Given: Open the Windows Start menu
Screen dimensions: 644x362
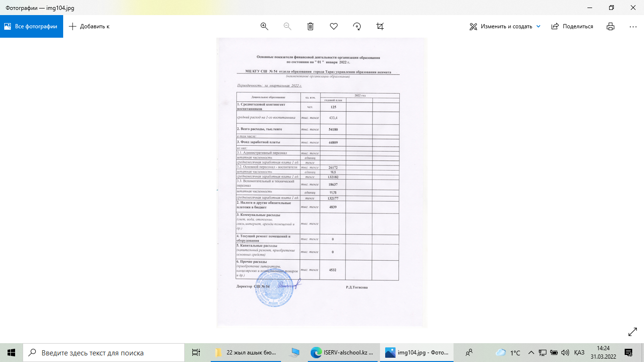Looking at the screenshot, I should (x=11, y=353).
